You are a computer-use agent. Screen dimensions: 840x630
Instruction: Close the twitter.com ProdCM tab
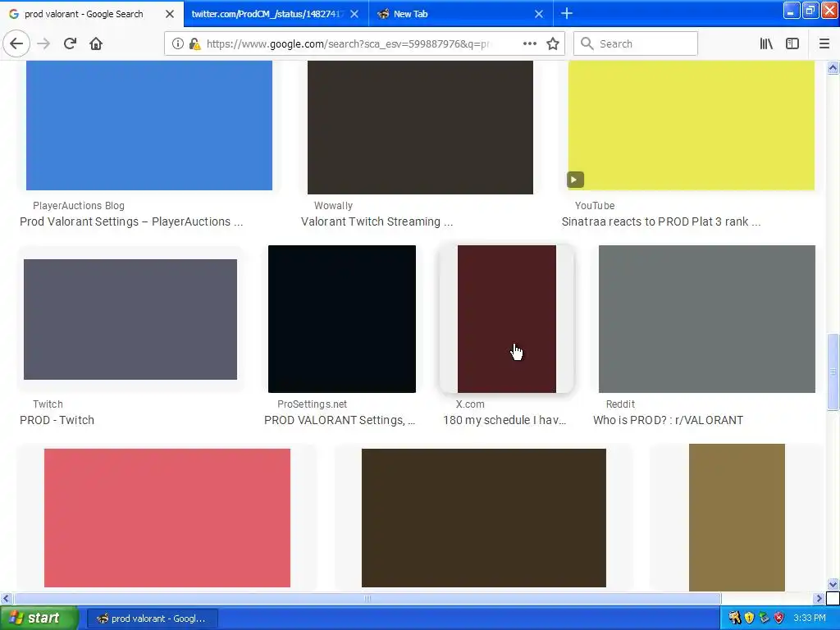[354, 14]
